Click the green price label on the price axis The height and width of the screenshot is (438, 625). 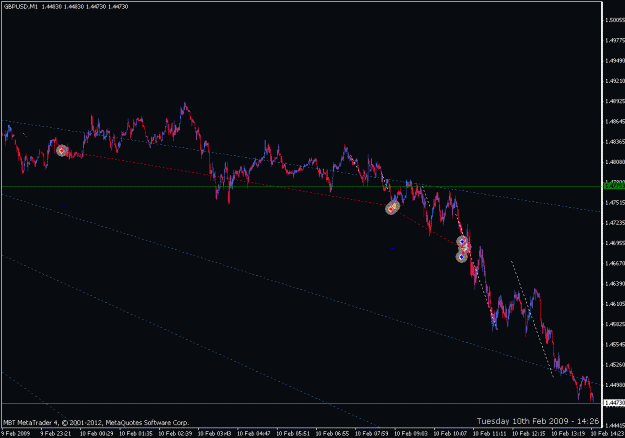tap(614, 186)
